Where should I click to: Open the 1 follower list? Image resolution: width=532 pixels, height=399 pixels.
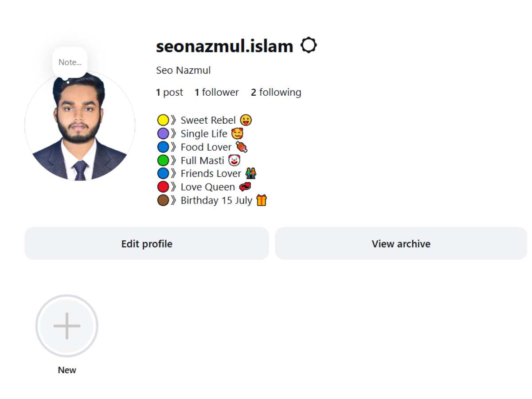pyautogui.click(x=217, y=92)
